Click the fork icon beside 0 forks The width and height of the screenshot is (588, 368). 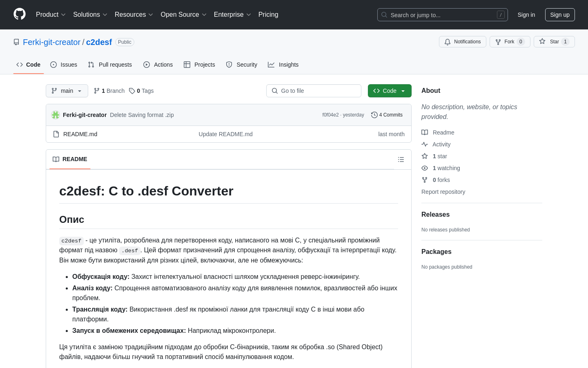(x=425, y=180)
